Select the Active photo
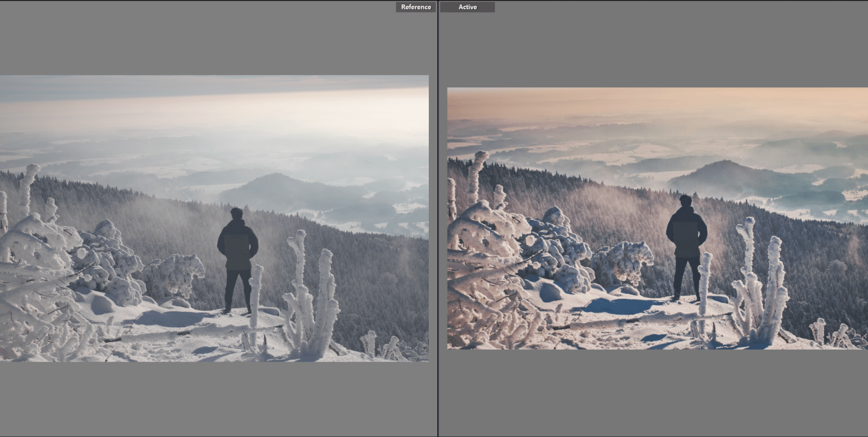 point(657,218)
